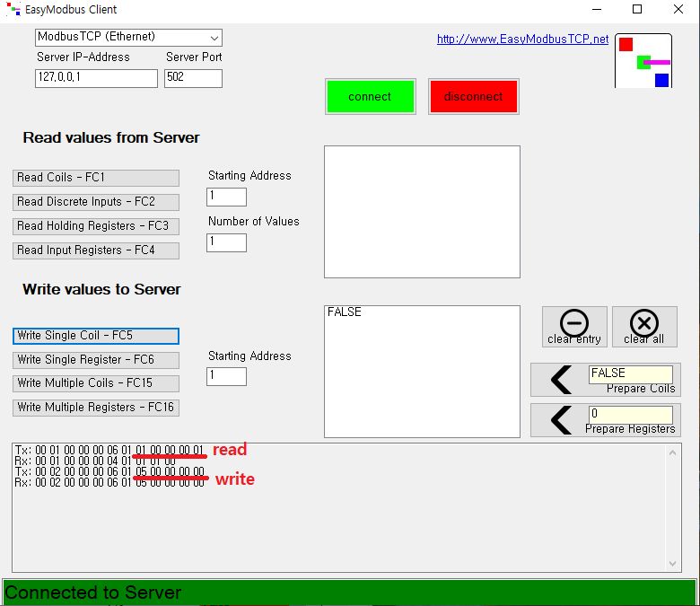Image resolution: width=700 pixels, height=606 pixels.
Task: Click Read Holding Registers - FC3 button
Action: click(x=96, y=226)
